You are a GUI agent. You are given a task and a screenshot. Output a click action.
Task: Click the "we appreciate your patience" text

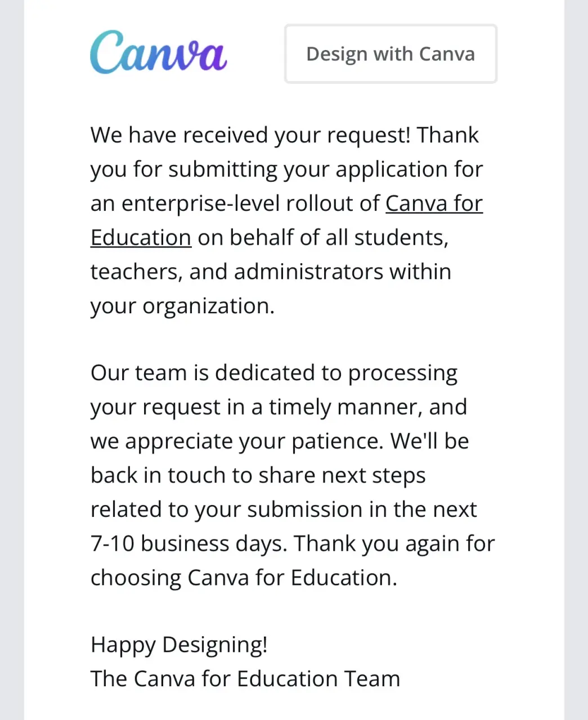coord(236,442)
